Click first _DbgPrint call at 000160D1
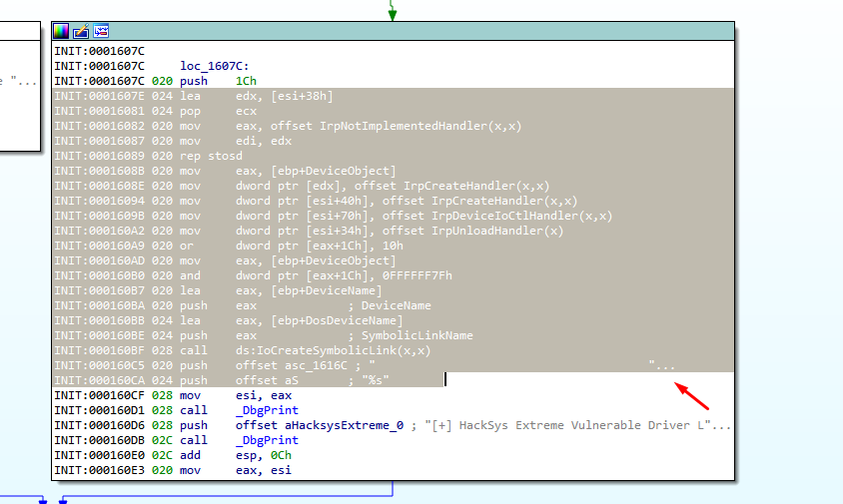The image size is (843, 504). click(265, 410)
